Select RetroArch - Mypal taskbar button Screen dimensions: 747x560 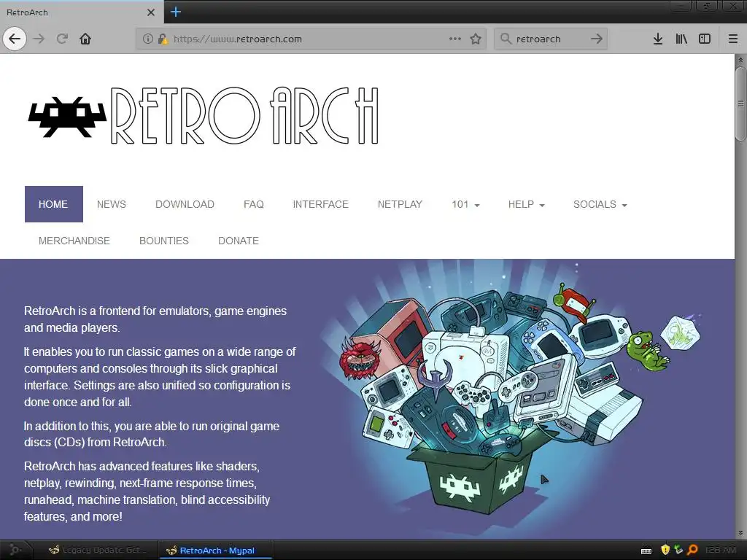215,550
